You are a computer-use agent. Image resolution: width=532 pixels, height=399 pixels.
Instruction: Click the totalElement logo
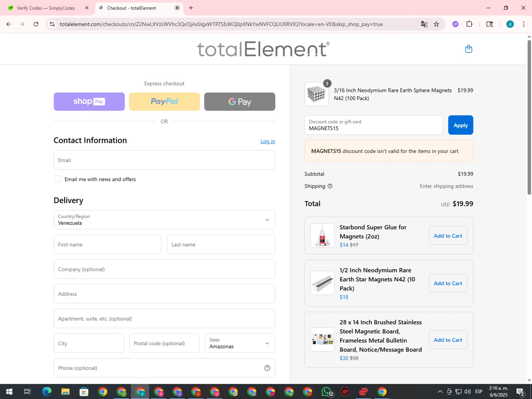pyautogui.click(x=263, y=49)
